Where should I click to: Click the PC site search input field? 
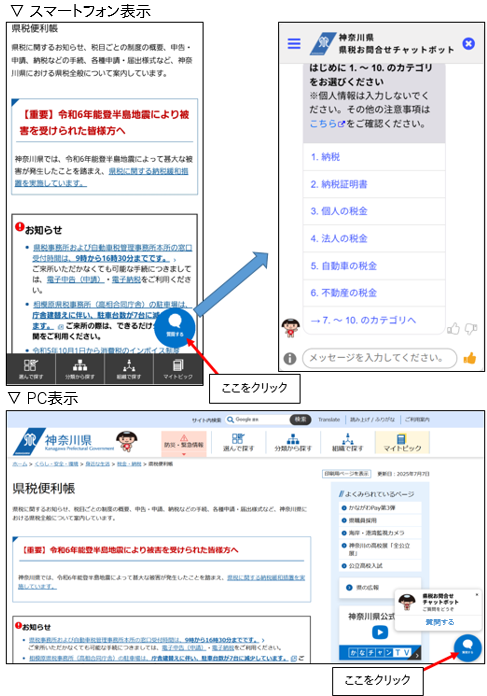pos(258,419)
